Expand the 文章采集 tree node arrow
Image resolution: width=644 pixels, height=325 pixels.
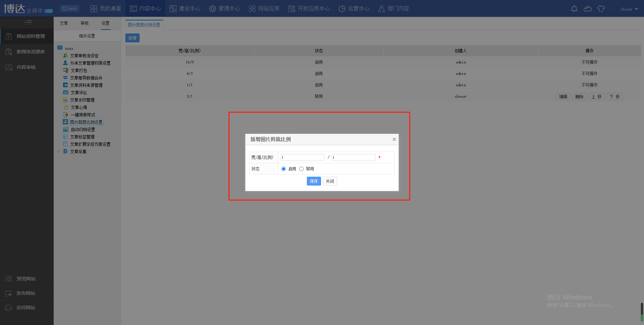pyautogui.click(x=59, y=152)
